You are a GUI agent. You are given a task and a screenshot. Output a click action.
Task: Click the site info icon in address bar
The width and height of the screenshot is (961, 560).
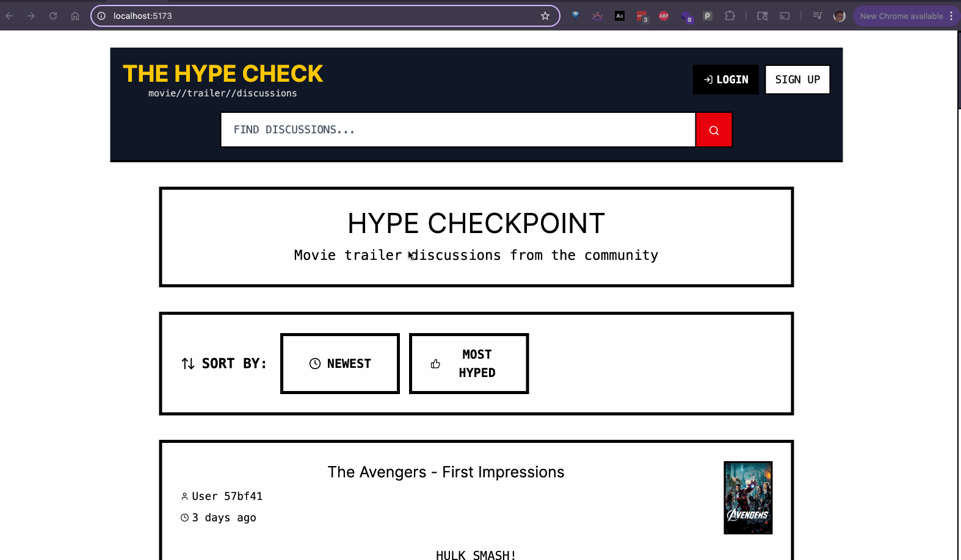pos(101,16)
